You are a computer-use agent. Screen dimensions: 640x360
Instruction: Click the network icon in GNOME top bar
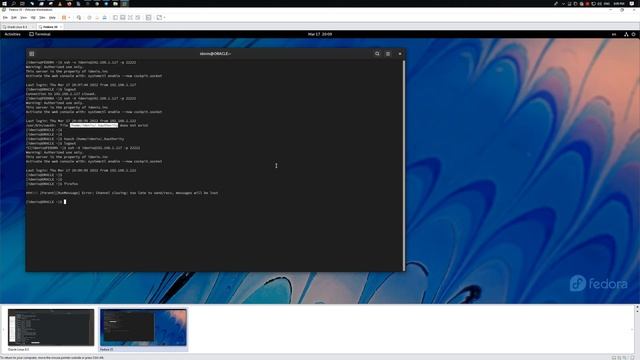[626, 34]
